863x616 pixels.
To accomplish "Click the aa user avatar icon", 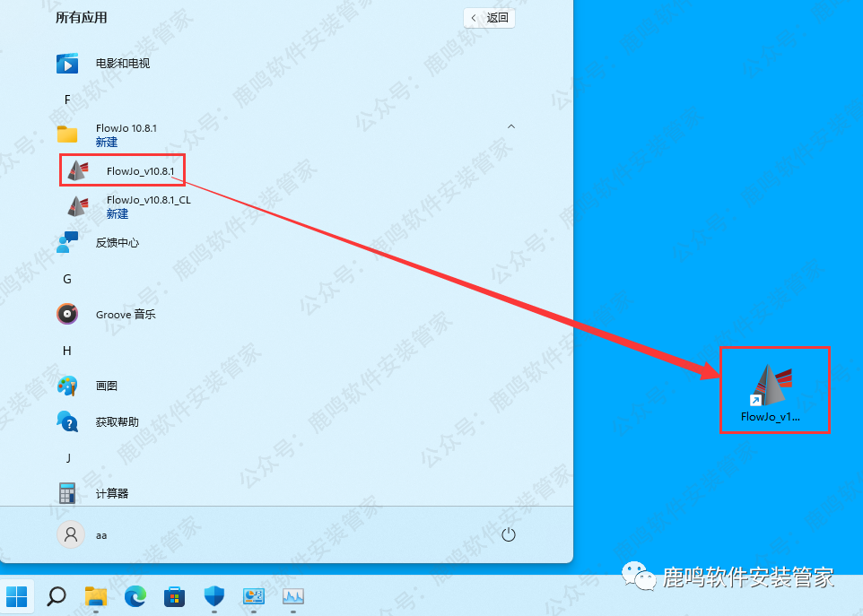I will coord(71,534).
